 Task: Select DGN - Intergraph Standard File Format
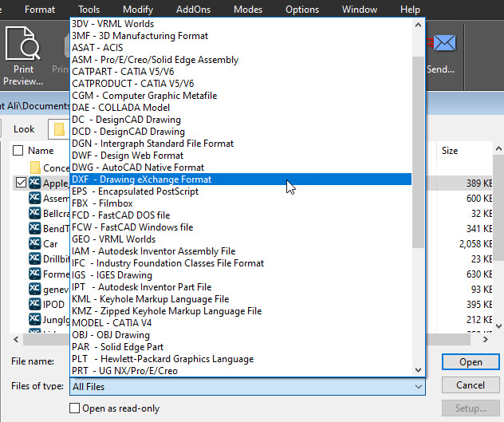tap(241, 143)
